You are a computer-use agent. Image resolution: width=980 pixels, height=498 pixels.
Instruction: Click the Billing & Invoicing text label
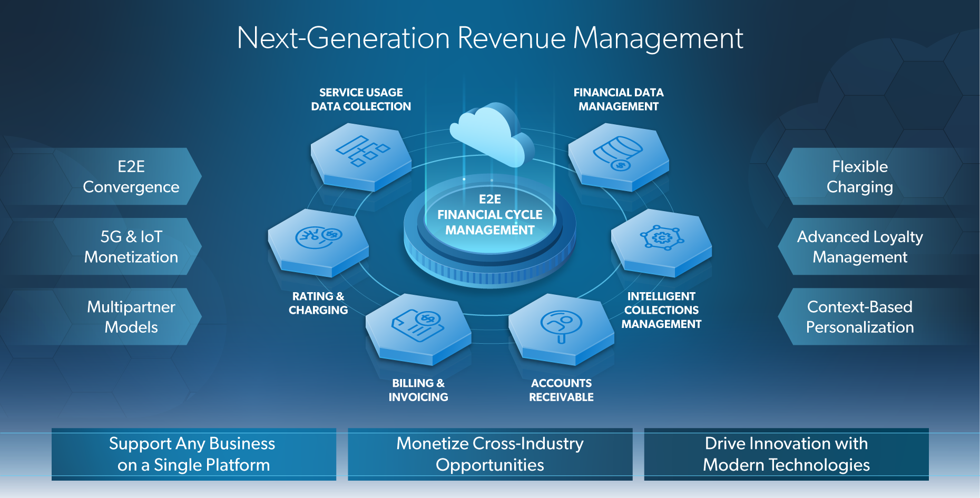point(418,390)
